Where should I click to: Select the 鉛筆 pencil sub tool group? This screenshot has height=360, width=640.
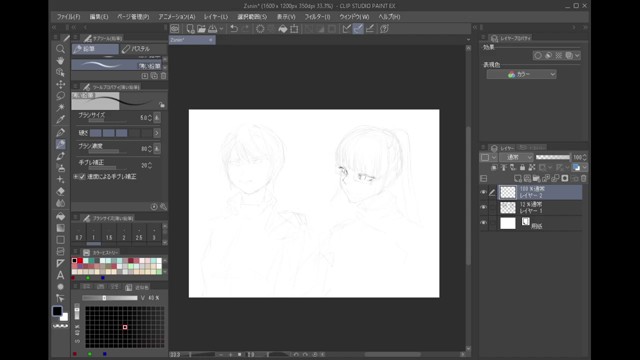95,49
